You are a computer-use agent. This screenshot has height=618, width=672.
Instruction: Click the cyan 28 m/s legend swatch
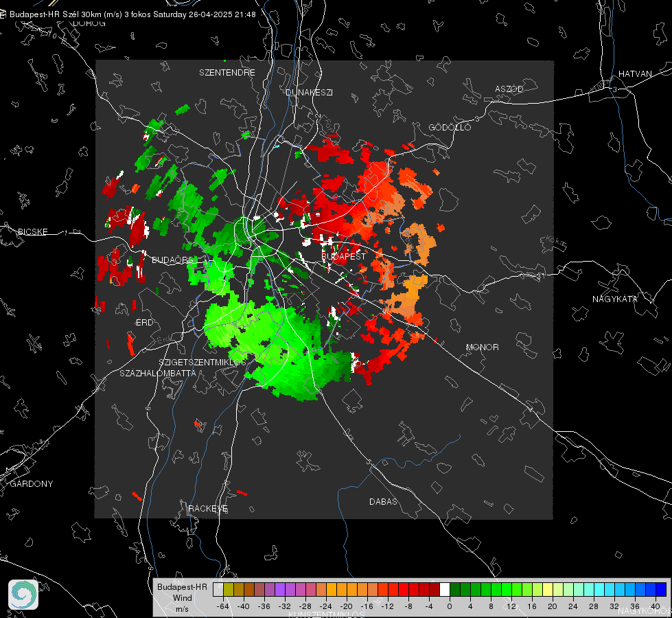coord(599,589)
